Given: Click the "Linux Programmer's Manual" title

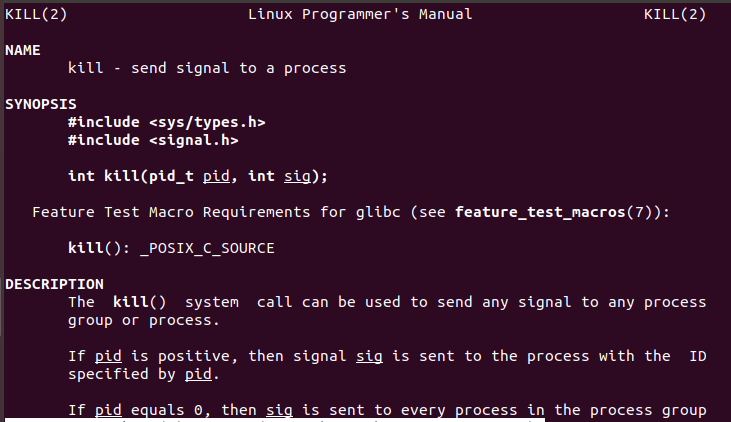Looking at the screenshot, I should point(359,15).
